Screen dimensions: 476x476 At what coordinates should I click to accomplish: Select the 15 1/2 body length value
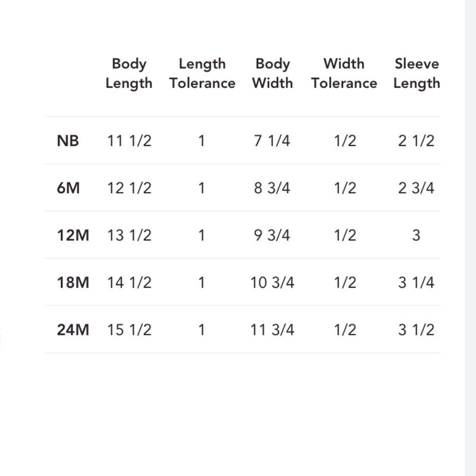[x=129, y=329]
